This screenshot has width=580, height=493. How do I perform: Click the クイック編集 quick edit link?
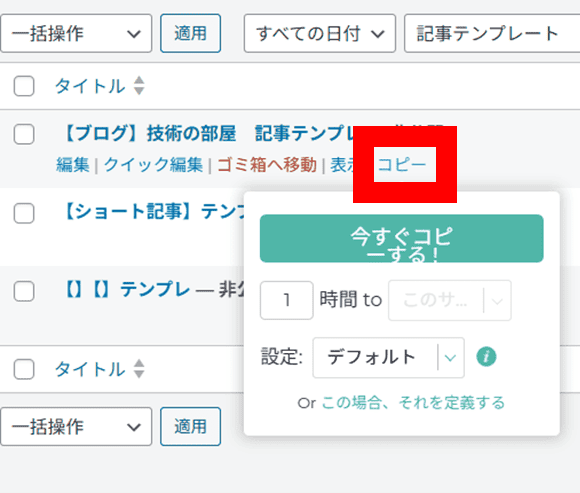pos(153,165)
